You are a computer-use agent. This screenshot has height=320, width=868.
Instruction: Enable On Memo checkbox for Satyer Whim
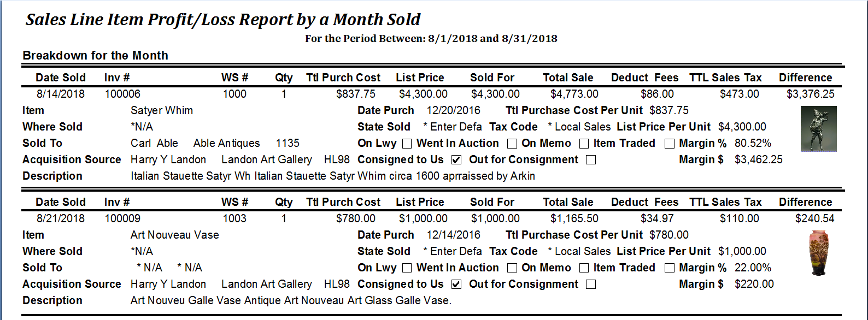tap(584, 144)
